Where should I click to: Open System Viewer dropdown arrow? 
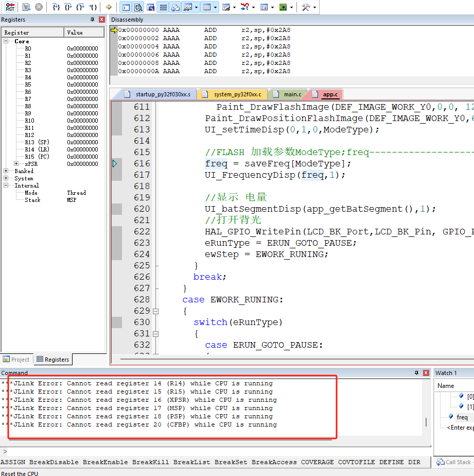[291, 7]
